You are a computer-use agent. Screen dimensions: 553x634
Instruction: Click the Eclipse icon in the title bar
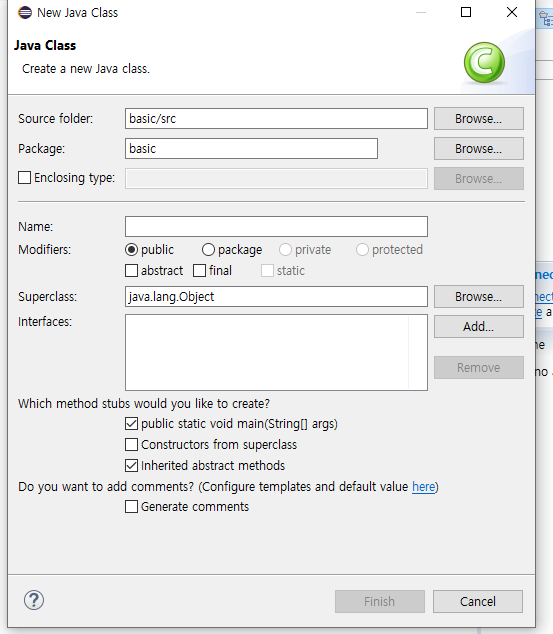pos(25,13)
